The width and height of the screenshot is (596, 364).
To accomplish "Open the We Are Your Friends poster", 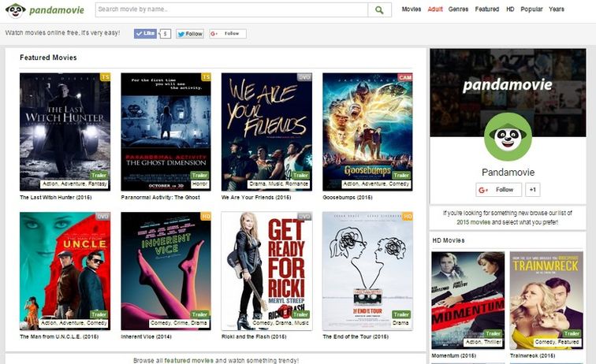I will coord(266,132).
